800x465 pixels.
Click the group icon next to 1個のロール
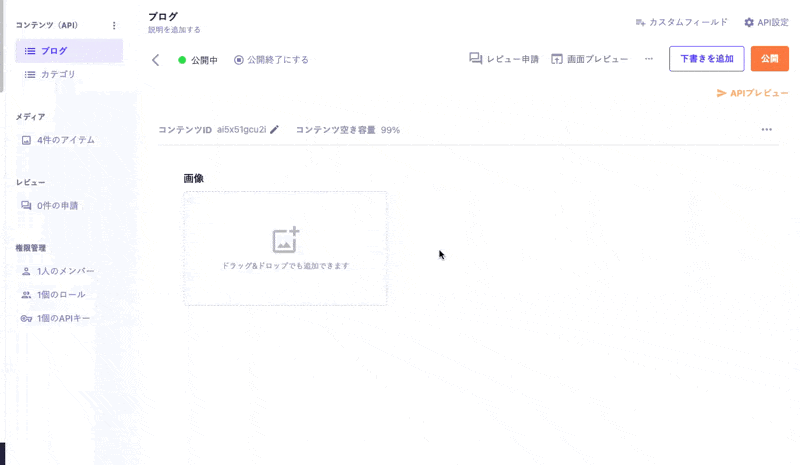(x=26, y=295)
